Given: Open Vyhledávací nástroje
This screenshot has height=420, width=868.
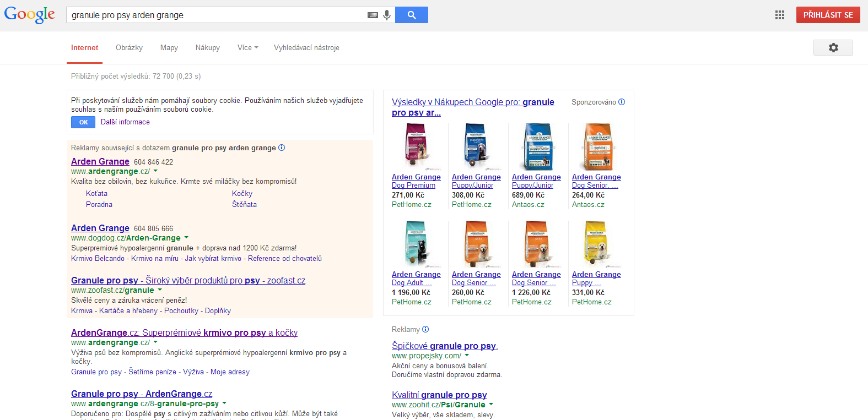Looking at the screenshot, I should 306,48.
